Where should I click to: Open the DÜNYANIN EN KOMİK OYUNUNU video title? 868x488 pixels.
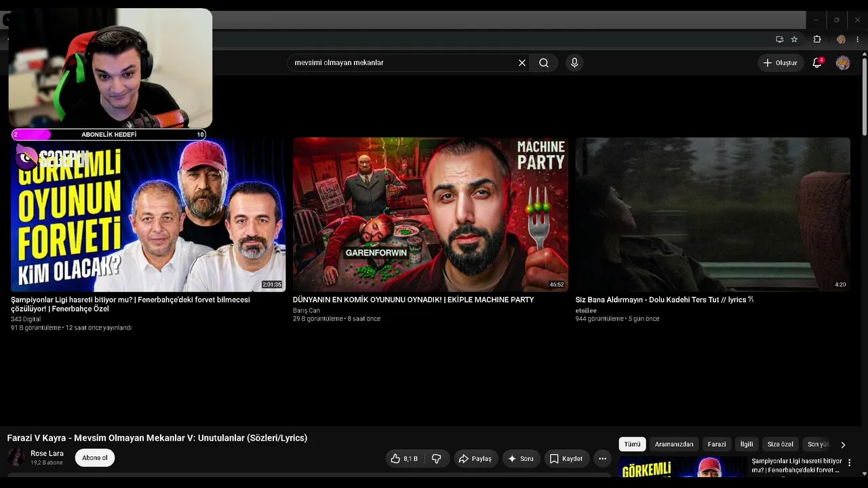(x=414, y=300)
